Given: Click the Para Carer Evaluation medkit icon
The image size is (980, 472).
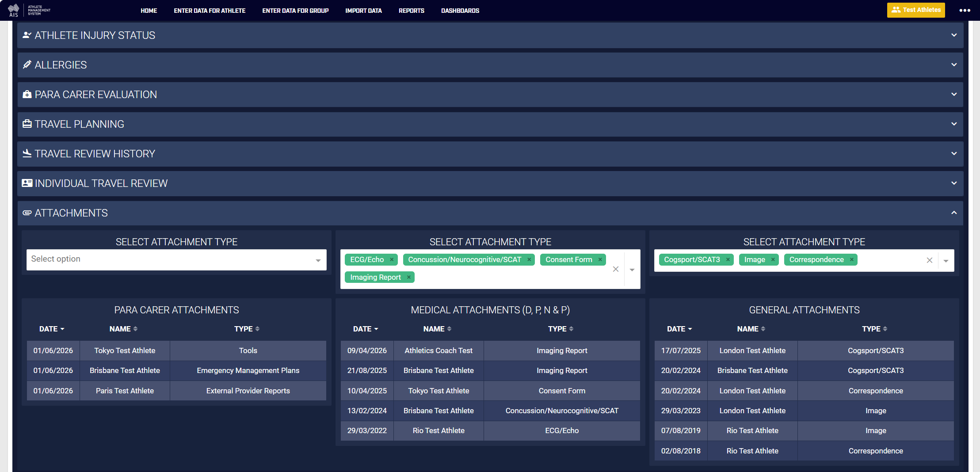Looking at the screenshot, I should tap(27, 94).
